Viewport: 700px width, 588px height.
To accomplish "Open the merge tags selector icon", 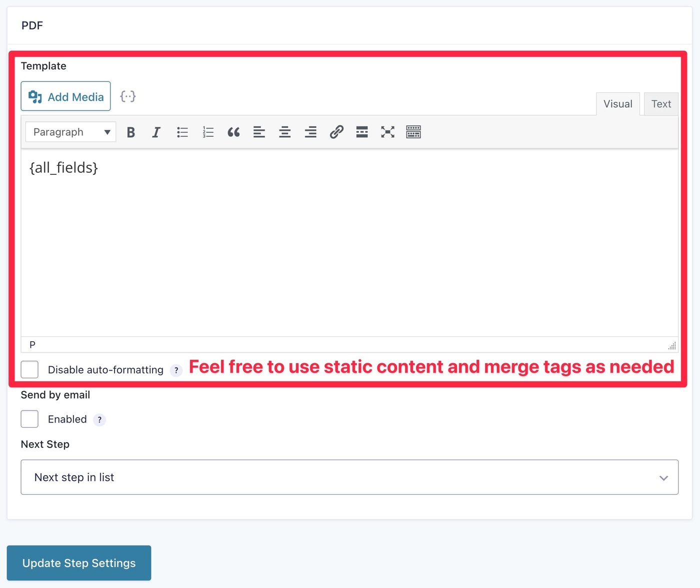I will click(x=128, y=96).
